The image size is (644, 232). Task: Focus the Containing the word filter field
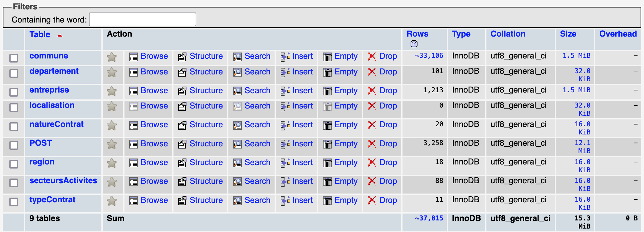[x=143, y=19]
